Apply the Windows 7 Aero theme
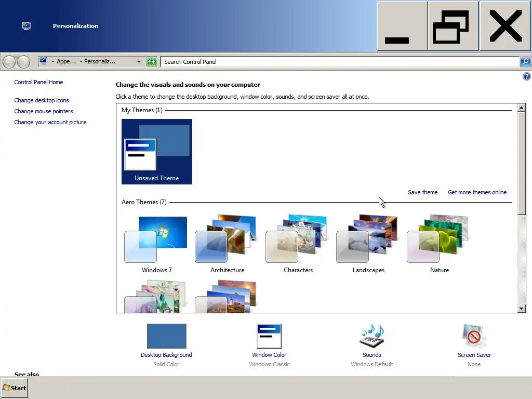This screenshot has height=399, width=532. coord(156,244)
